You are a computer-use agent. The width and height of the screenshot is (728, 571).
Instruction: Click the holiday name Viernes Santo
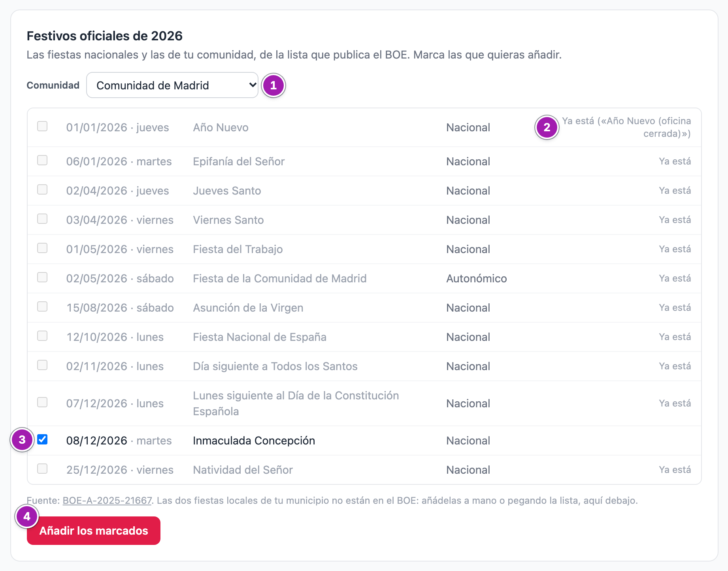228,220
